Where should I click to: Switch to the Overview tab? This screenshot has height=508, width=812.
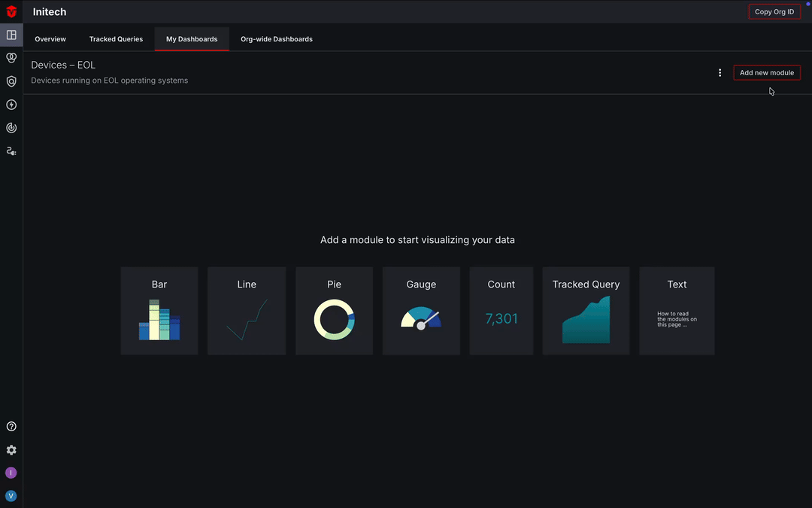coord(50,38)
